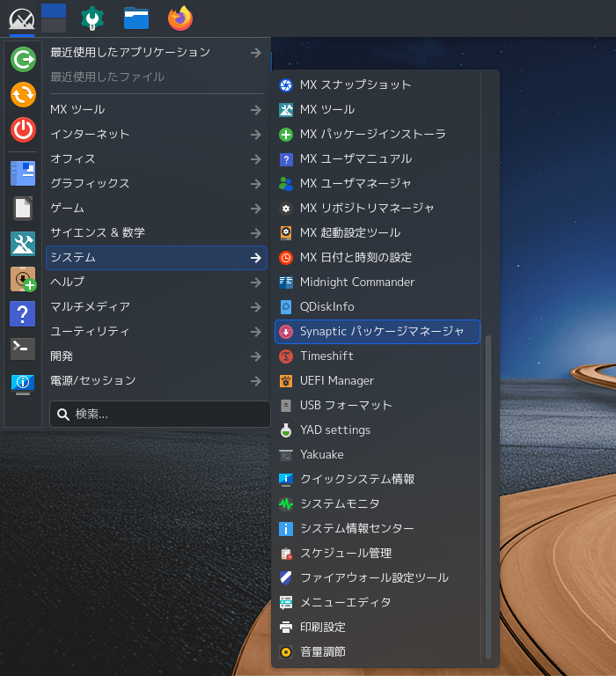The height and width of the screenshot is (676, 616).
Task: Open the MX Linux application menu button
Action: pyautogui.click(x=22, y=19)
